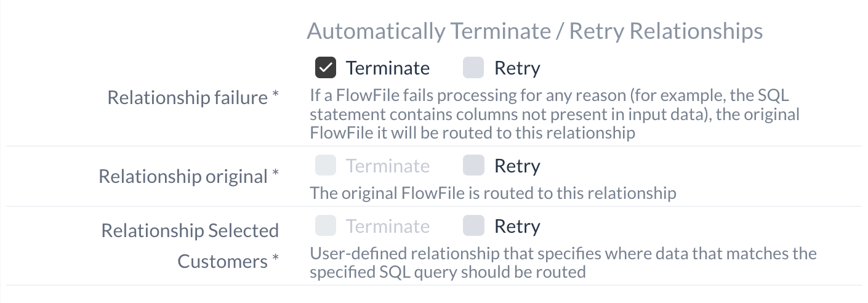Screen dimensions: 868x303
Task: Click 'Automatically Terminate / Retry Relationships' heading
Action: coord(534,31)
